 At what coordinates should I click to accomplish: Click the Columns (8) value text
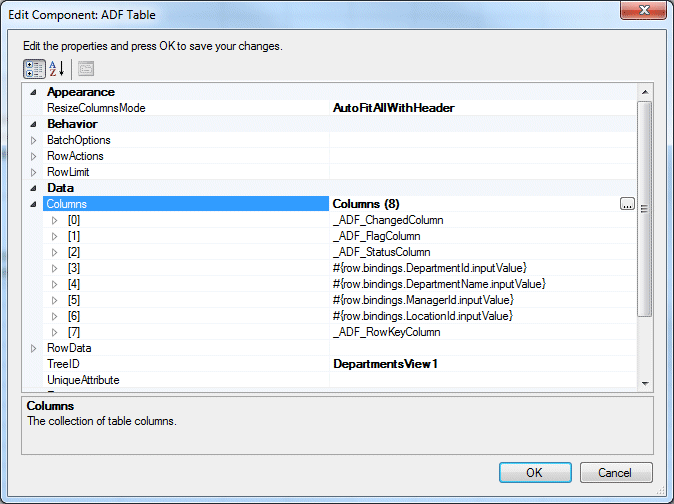(366, 204)
